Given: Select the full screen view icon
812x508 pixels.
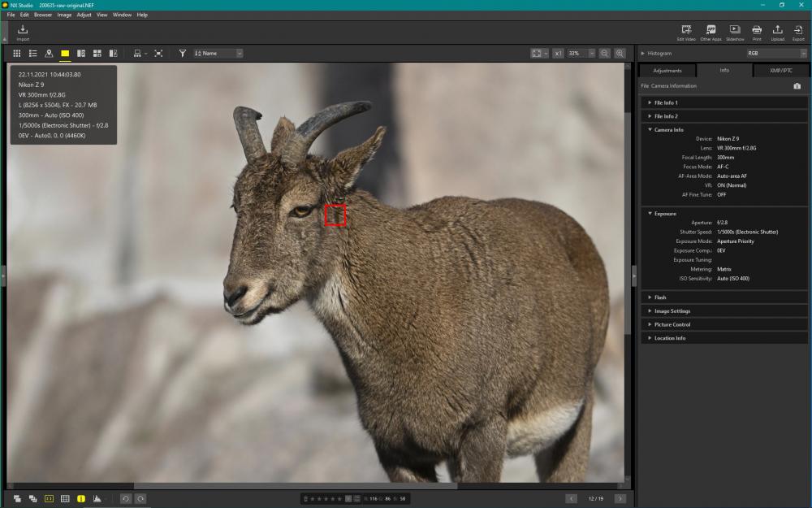Looking at the screenshot, I should [158, 54].
